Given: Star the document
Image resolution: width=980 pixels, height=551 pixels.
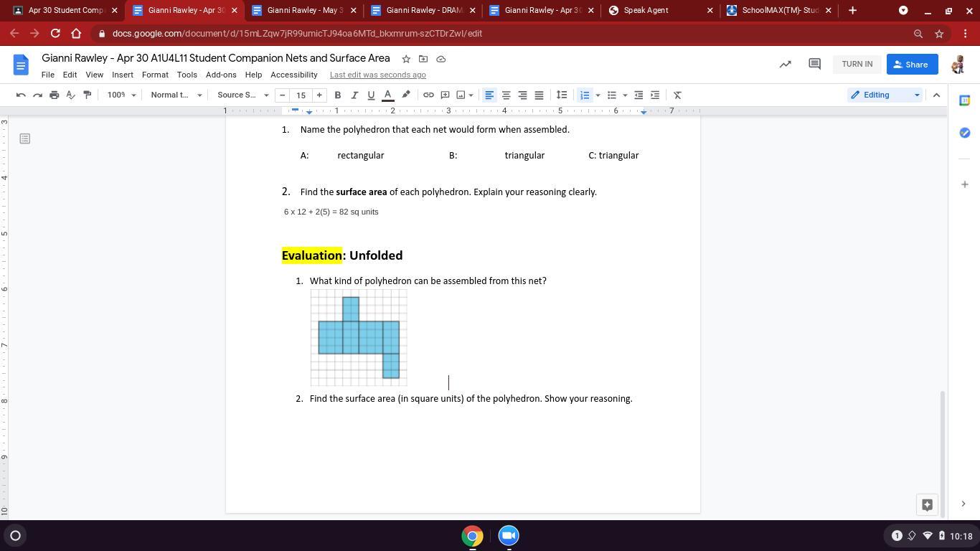Looking at the screenshot, I should [x=406, y=59].
